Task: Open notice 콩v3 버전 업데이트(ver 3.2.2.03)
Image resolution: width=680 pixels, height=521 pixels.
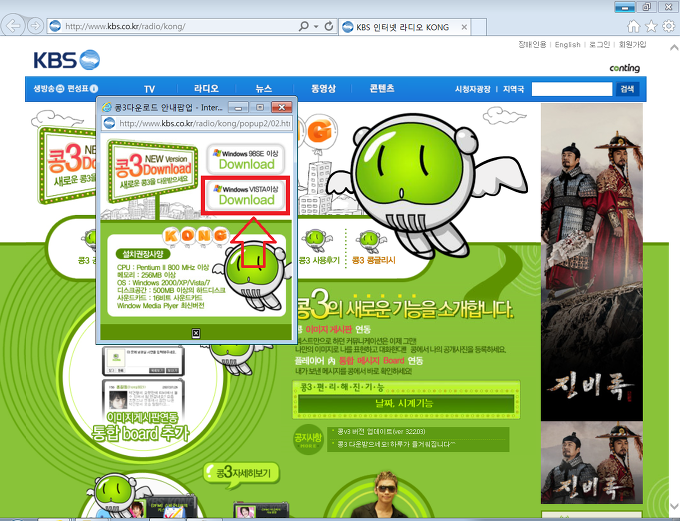Action: (x=382, y=432)
